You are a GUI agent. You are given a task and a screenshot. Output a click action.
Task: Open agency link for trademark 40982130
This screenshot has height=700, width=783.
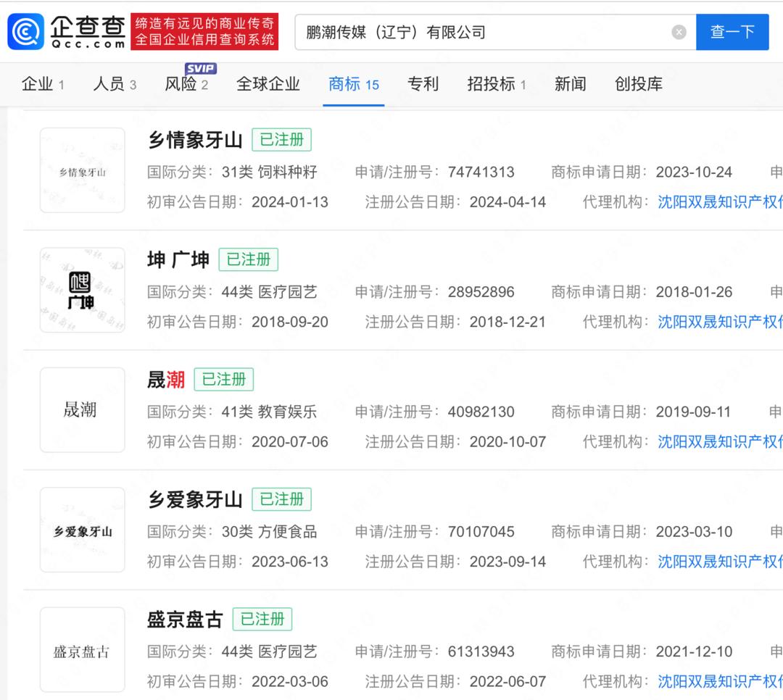point(719,442)
